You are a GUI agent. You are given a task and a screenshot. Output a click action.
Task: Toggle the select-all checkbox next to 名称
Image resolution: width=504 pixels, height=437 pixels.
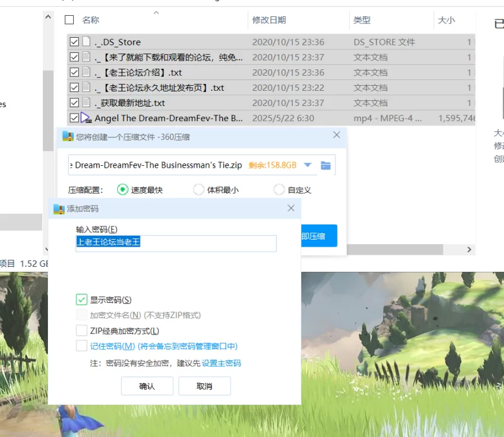point(69,20)
